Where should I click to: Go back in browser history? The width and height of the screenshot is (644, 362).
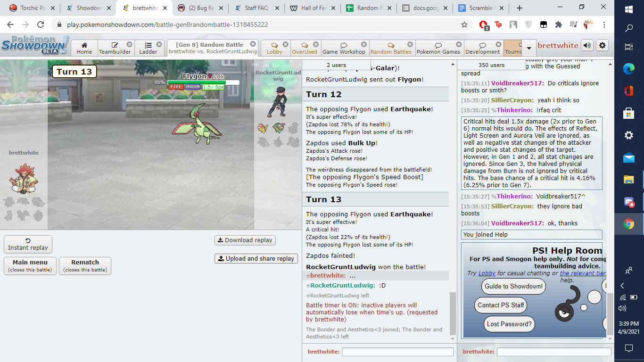10,25
